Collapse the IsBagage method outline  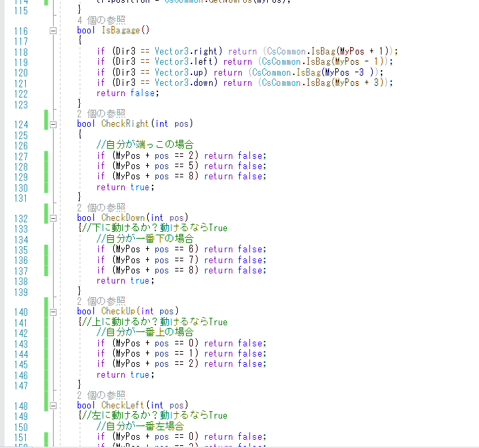coord(53,31)
